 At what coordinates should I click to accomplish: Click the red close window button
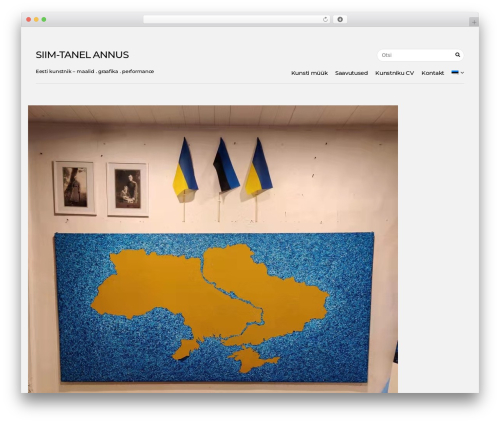click(x=29, y=19)
